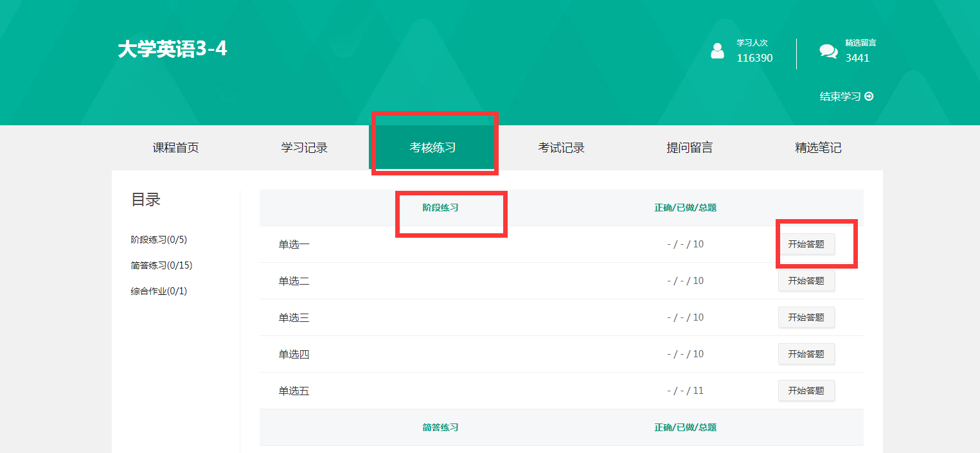Click the score "- / - / 10" for 单选一
This screenshot has width=980, height=453.
click(x=685, y=244)
